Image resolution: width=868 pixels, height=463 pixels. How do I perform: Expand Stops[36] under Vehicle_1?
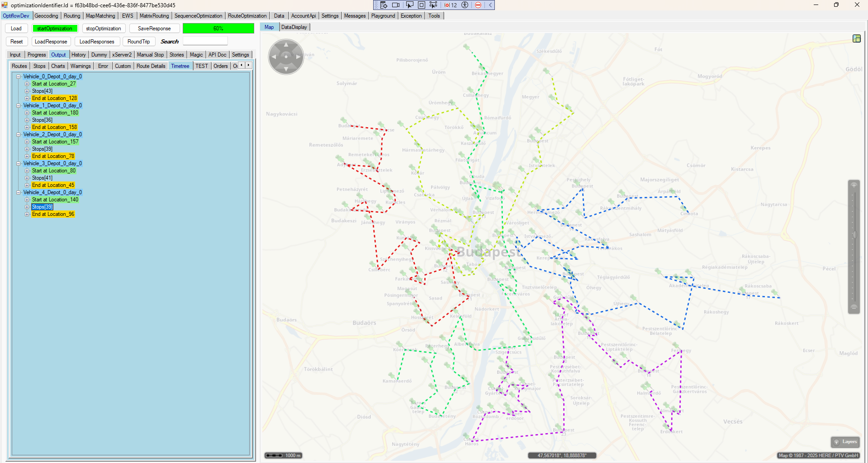click(x=27, y=120)
